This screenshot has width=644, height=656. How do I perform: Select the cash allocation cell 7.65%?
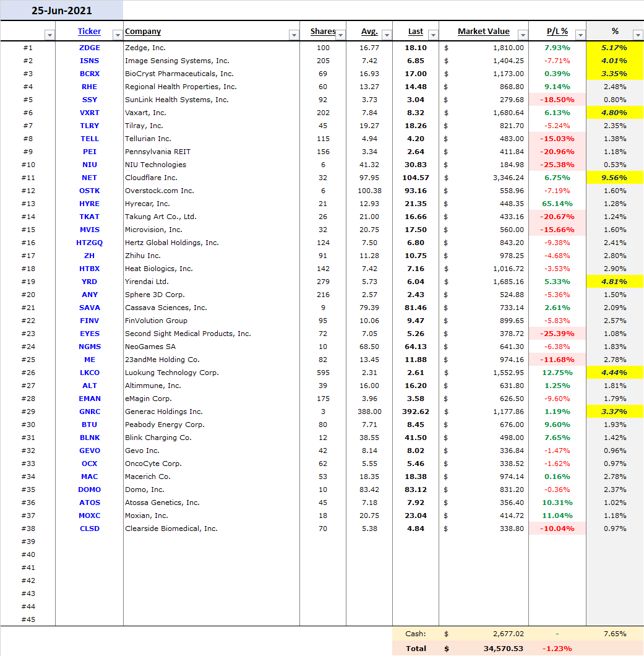(615, 634)
